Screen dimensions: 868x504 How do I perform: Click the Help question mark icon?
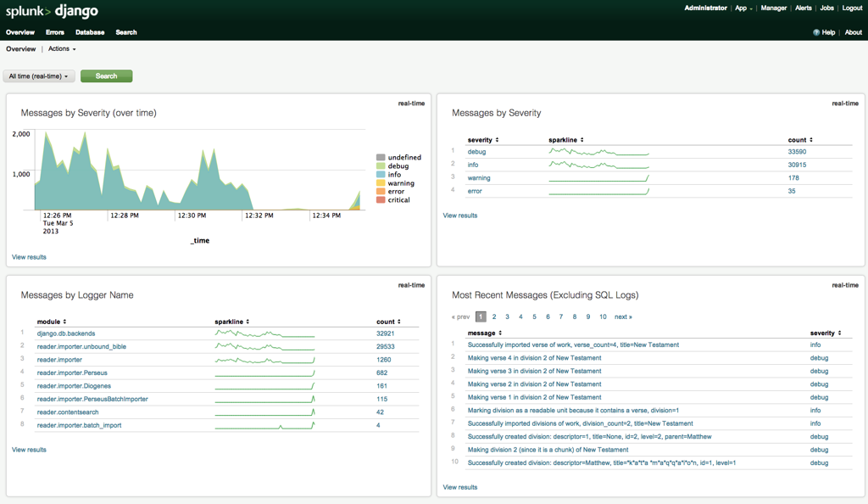(x=816, y=33)
